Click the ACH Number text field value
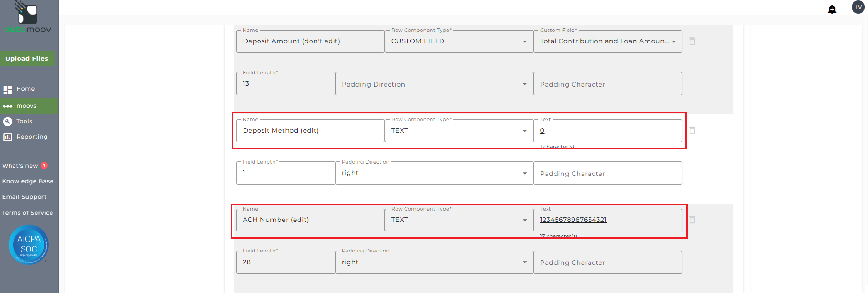Viewport: 868px width, 293px height. [573, 220]
